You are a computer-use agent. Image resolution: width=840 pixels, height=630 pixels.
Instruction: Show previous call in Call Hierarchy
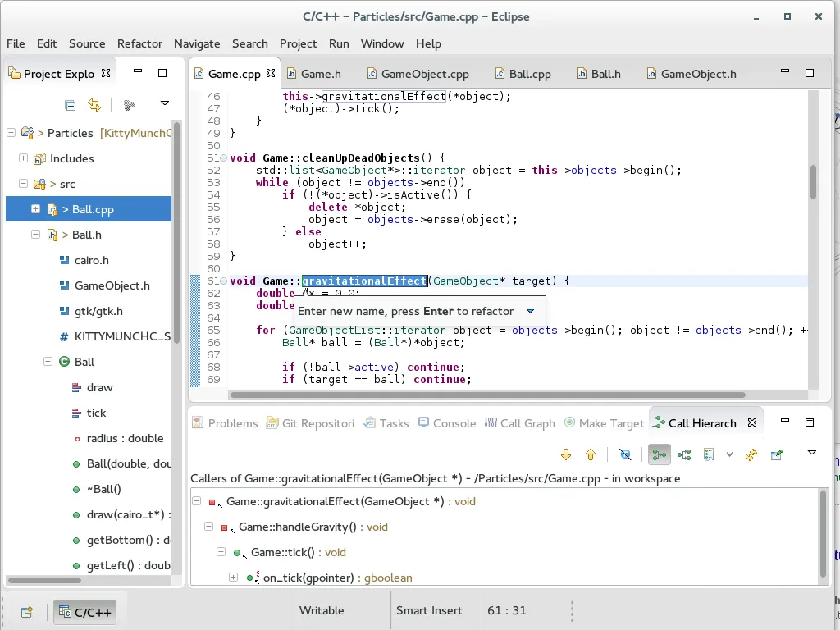tap(591, 454)
